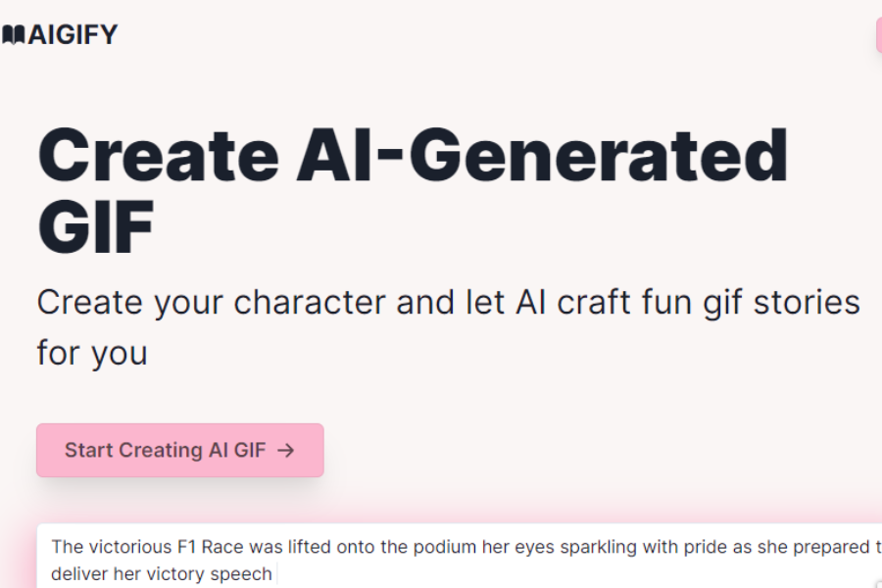
Task: Place cursor after the word speech
Action: [x=274, y=574]
